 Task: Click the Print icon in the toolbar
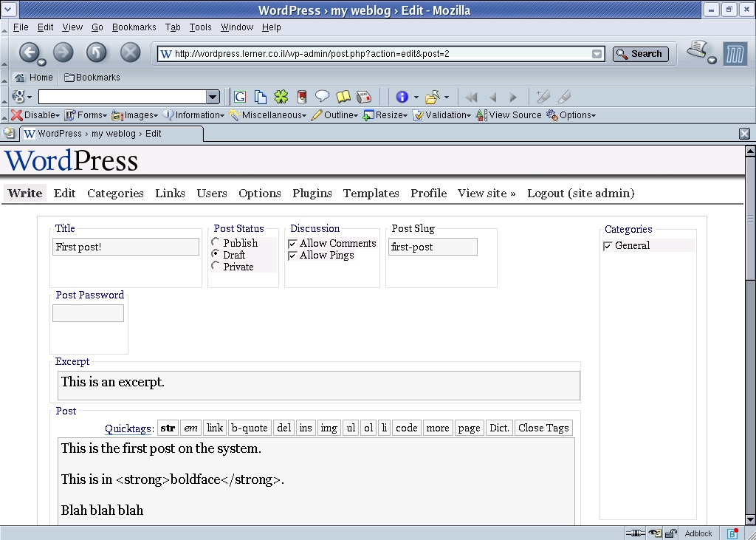click(697, 51)
